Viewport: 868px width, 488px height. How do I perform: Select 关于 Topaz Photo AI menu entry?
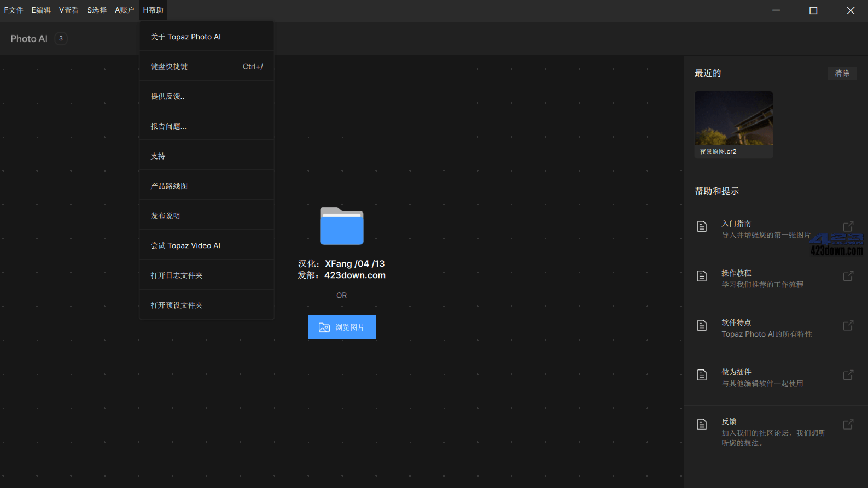[x=207, y=37]
